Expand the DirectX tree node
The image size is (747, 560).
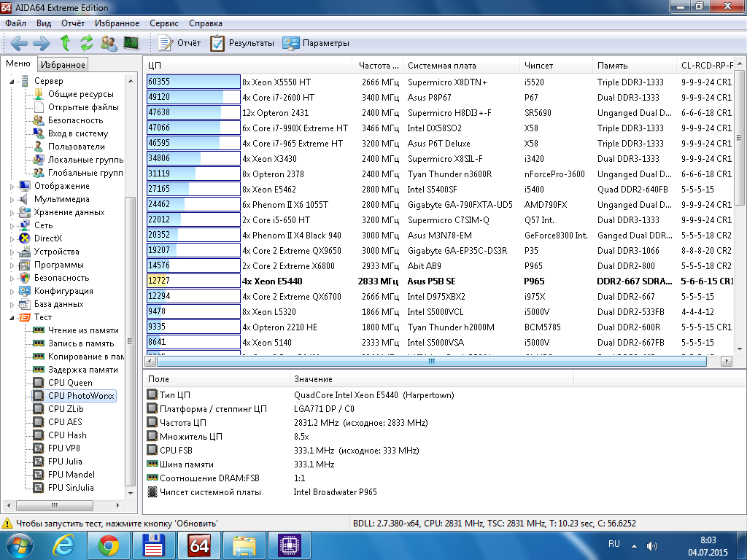point(12,239)
